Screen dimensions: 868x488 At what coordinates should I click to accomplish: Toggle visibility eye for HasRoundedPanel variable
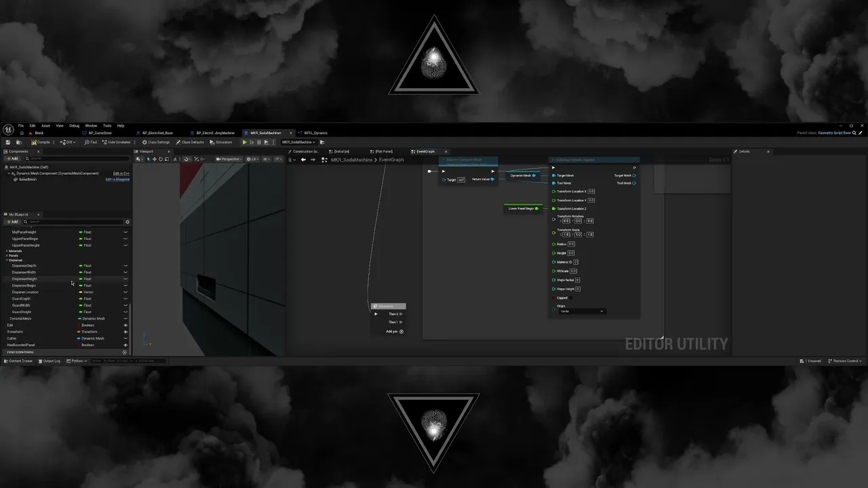click(x=125, y=345)
